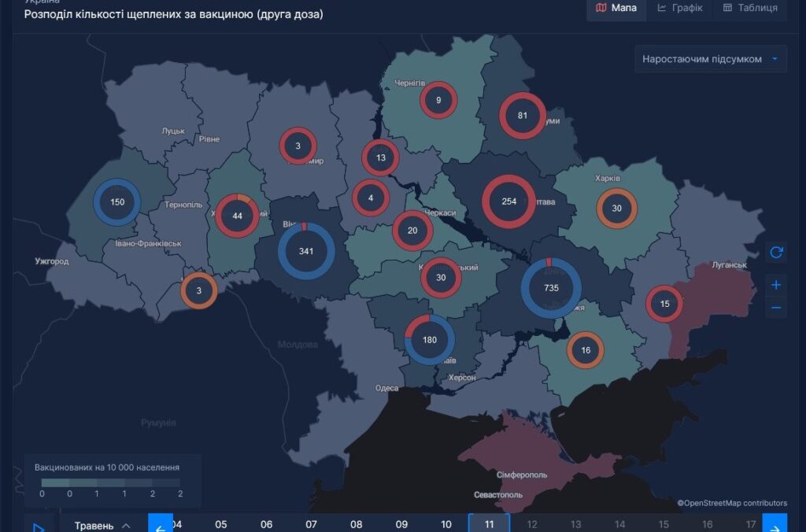
Task: Collapse the Травень month selector chevron
Action: pyautogui.click(x=124, y=526)
